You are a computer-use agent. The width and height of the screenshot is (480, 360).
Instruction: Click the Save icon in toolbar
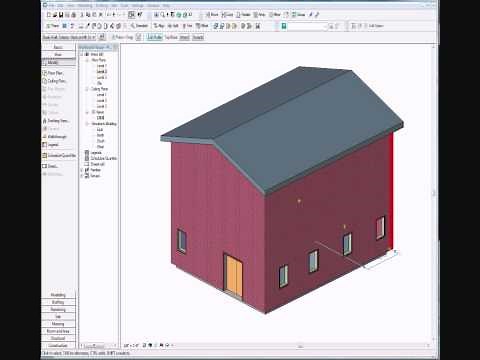pos(61,15)
